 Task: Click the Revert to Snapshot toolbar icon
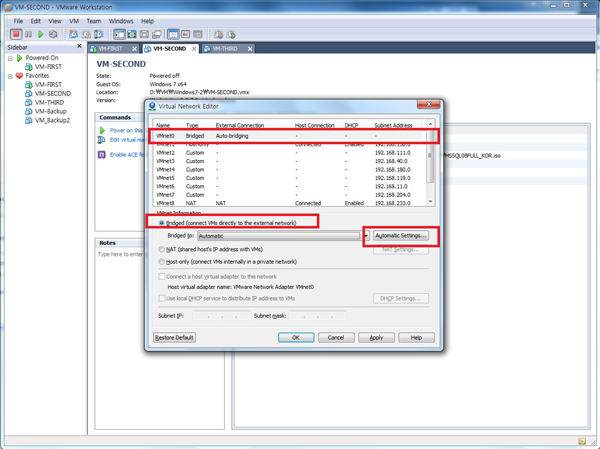pos(86,34)
